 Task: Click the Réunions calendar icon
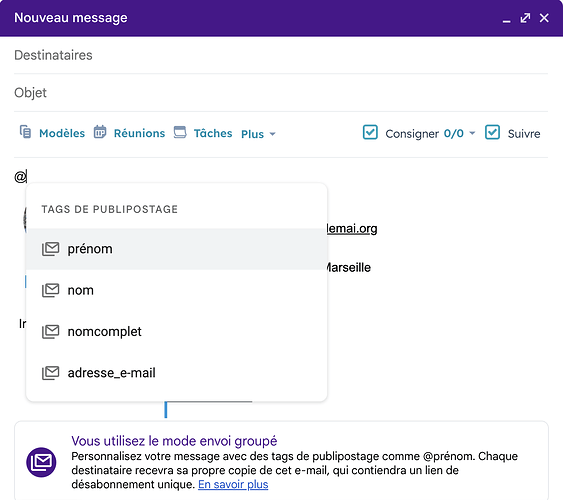coord(100,132)
